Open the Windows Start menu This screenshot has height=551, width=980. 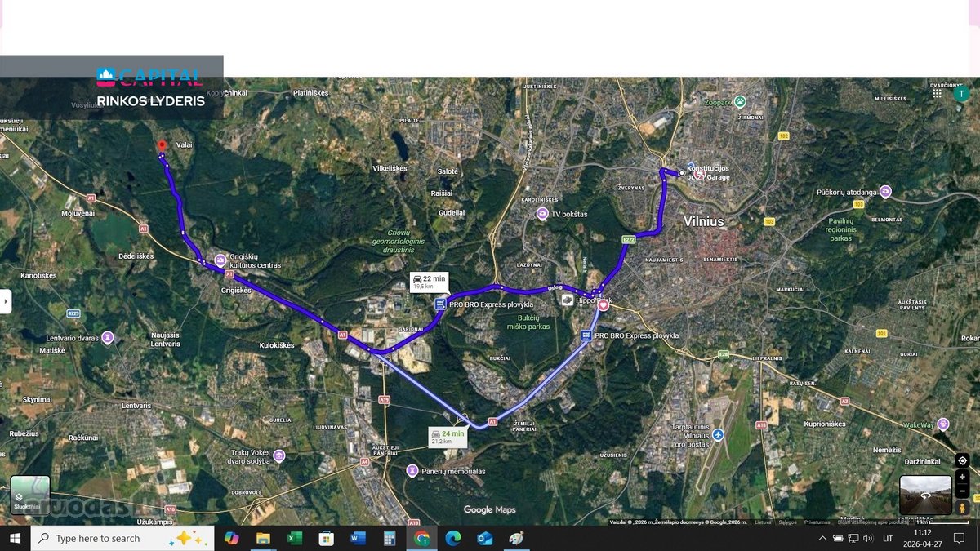(x=15, y=538)
